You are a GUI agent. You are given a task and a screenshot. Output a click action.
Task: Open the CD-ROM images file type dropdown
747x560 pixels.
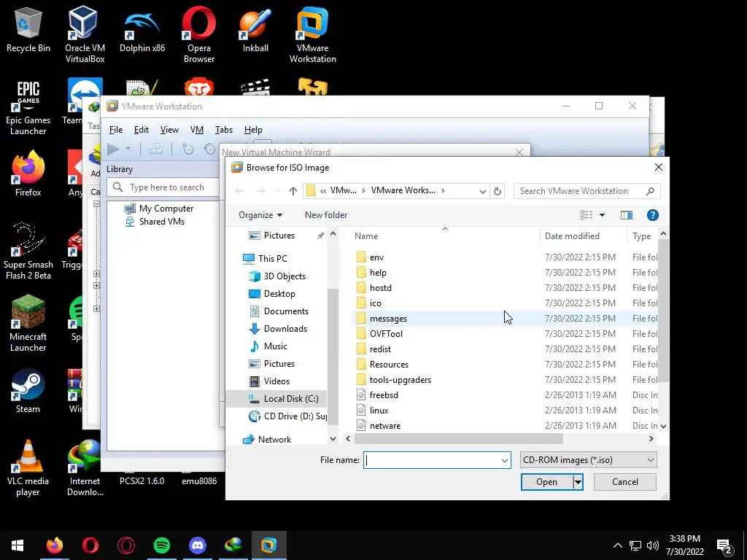589,460
